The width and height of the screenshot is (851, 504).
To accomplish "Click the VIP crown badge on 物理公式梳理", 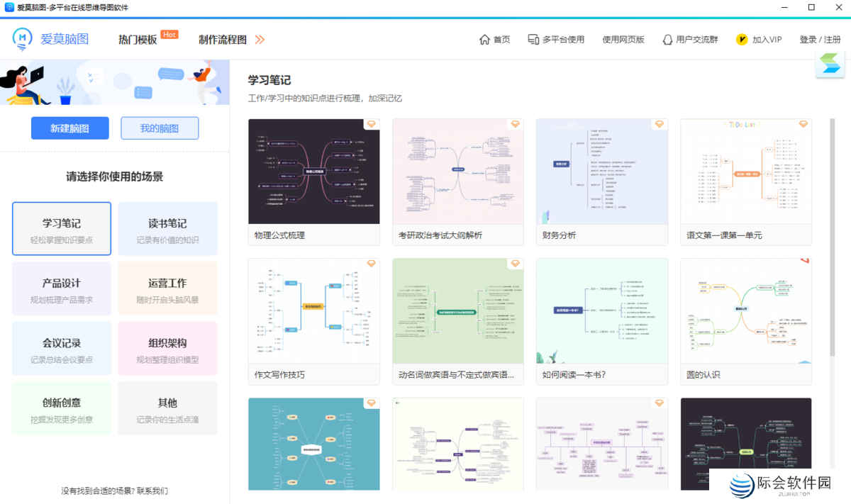I will 371,123.
